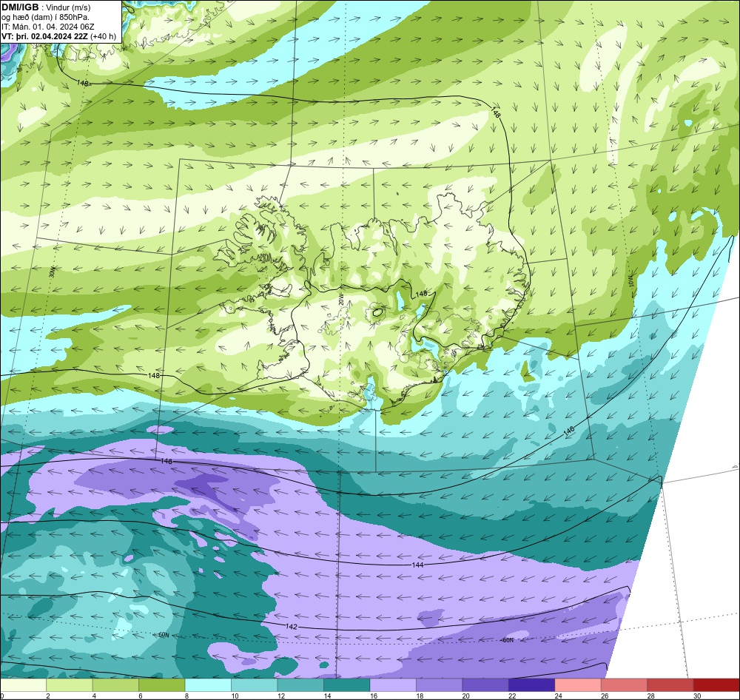The image size is (740, 700).
Task: Pick the 4–6 m/s green legend color
Action: 115,685
